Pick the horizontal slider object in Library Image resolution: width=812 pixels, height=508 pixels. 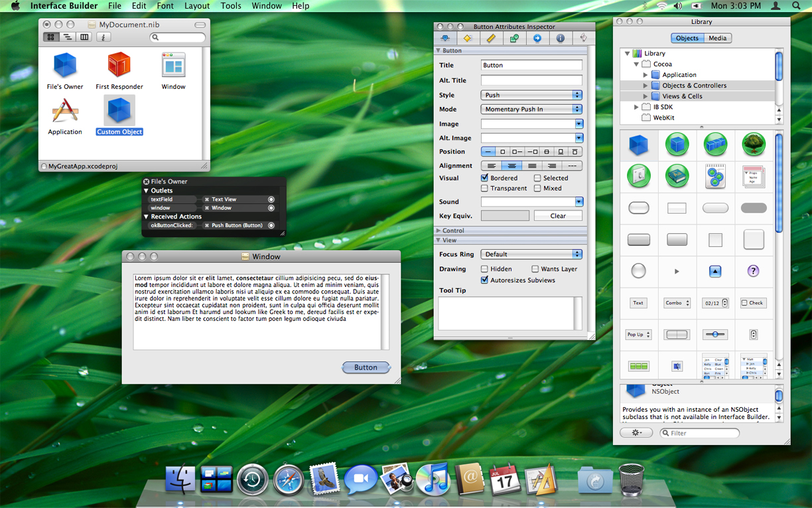(715, 335)
